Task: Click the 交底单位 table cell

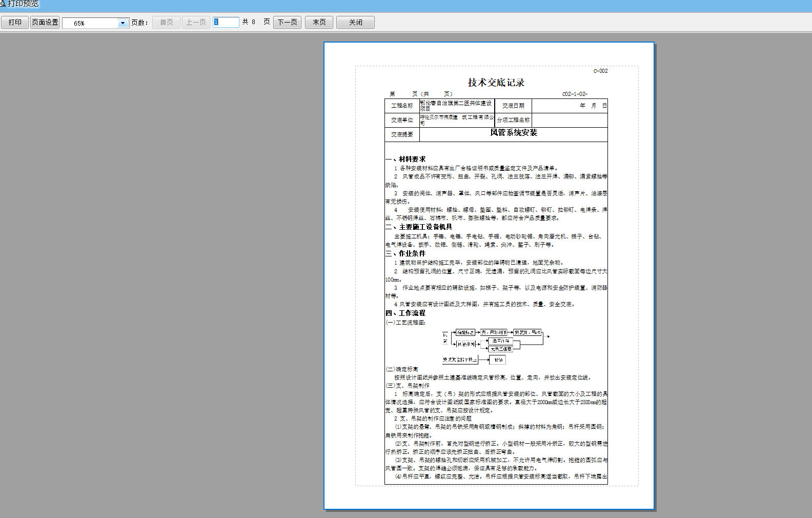Action: click(x=402, y=121)
